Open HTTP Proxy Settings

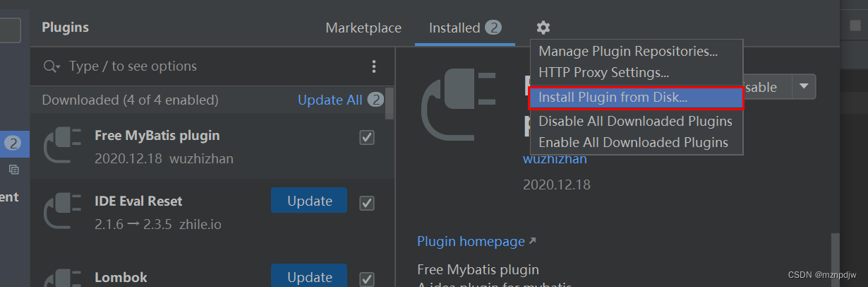coord(603,72)
